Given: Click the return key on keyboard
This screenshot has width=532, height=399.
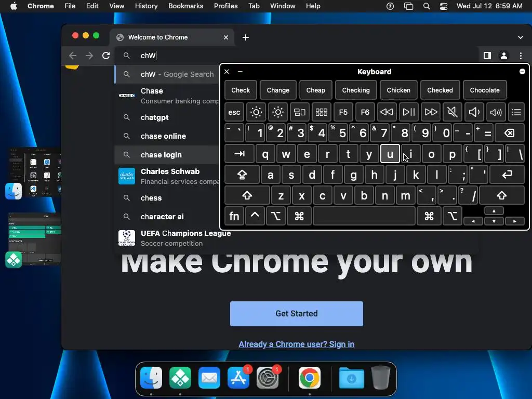Looking at the screenshot, I should pyautogui.click(x=507, y=175).
